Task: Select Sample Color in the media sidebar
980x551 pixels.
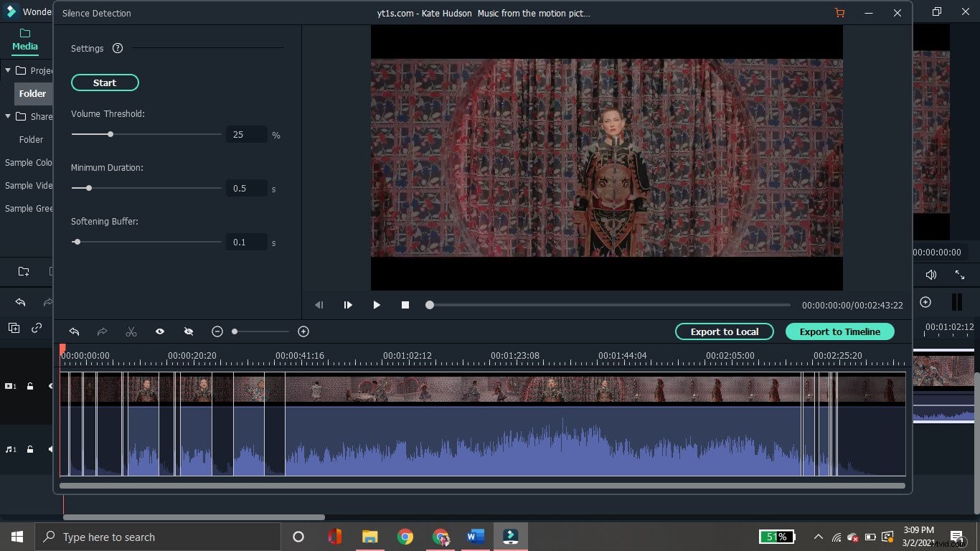Action: click(27, 162)
